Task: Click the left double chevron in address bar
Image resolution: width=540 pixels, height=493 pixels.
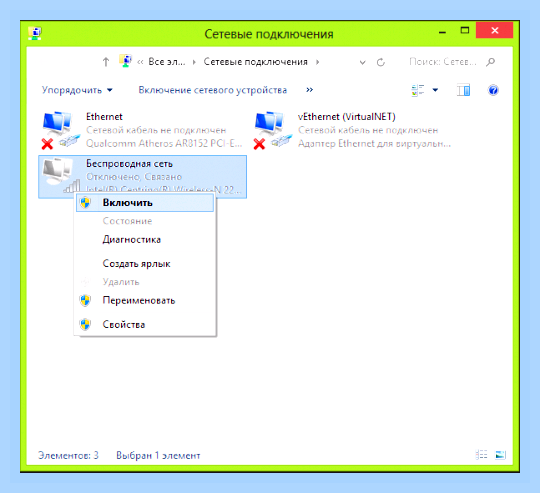Action: point(140,62)
